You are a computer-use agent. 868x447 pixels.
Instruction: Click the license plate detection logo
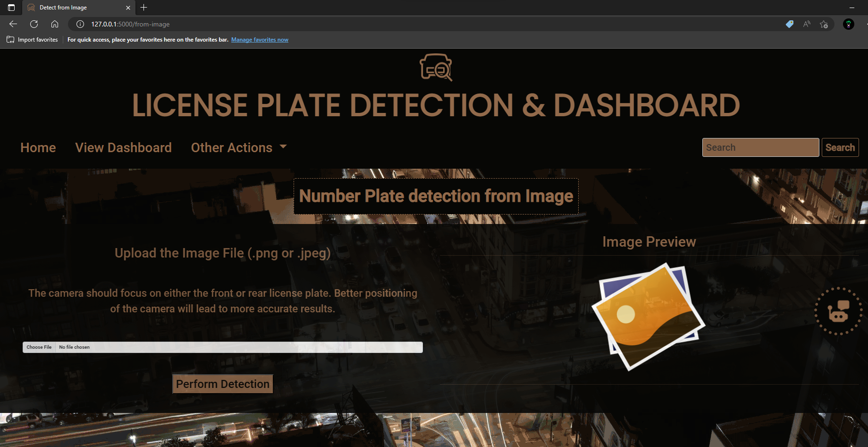[x=435, y=68]
